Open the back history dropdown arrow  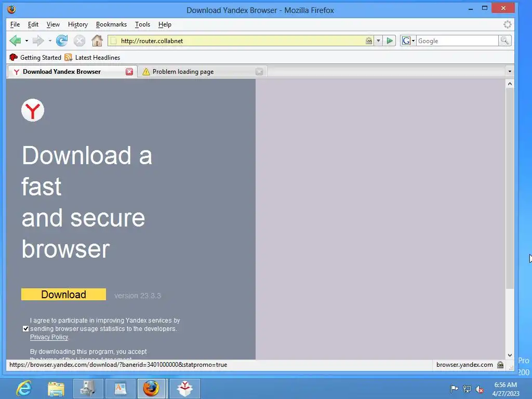click(x=26, y=41)
